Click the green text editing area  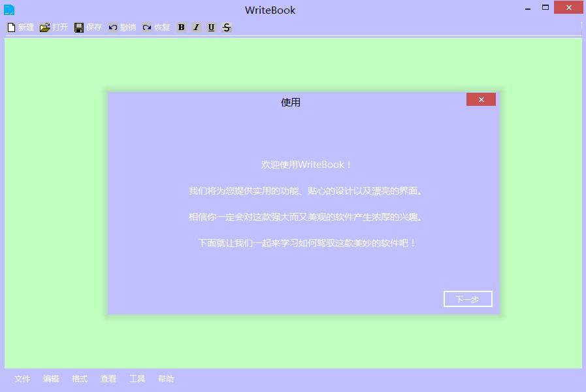[x=52, y=196]
